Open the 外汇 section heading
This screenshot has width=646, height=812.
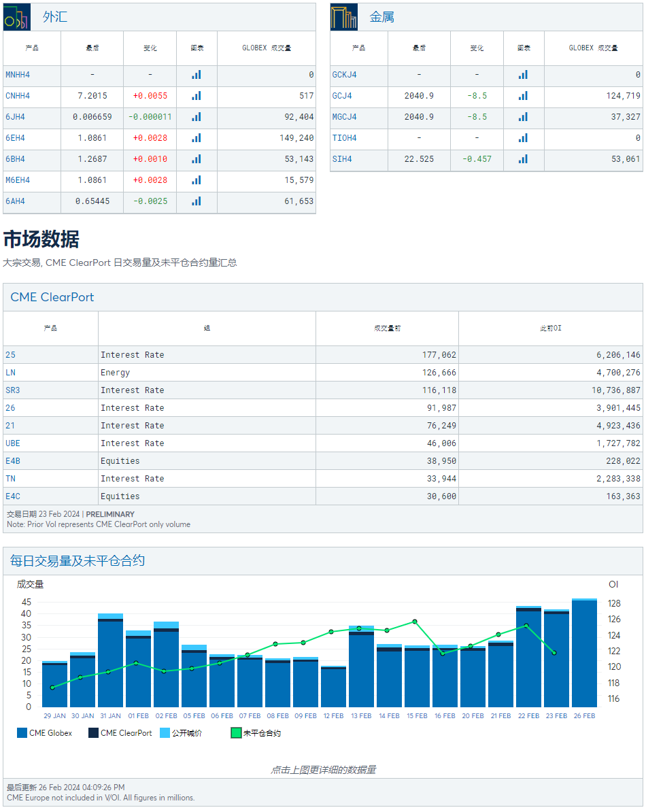pyautogui.click(x=55, y=17)
